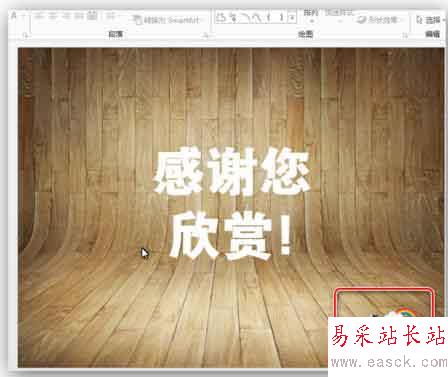Pick the left brace shape in gallery

[x=269, y=17]
